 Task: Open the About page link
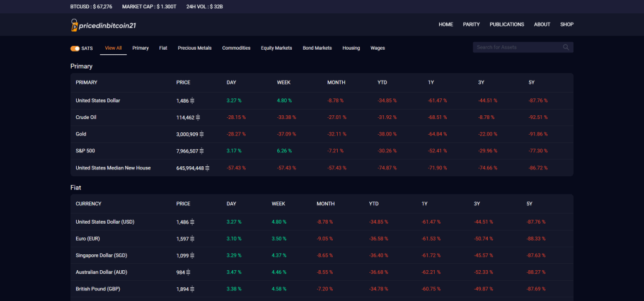coord(542,25)
